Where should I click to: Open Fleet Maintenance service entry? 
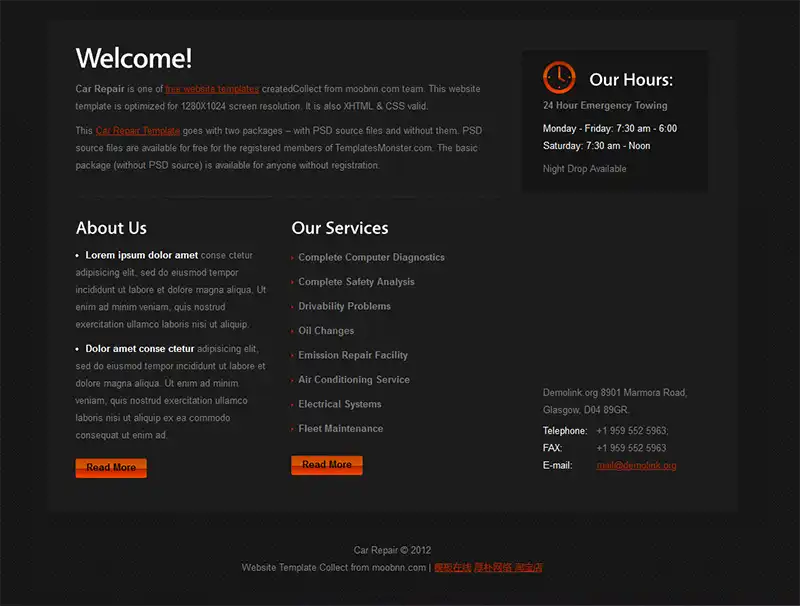point(341,429)
